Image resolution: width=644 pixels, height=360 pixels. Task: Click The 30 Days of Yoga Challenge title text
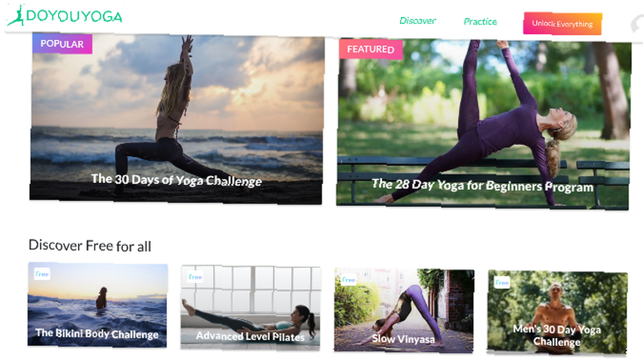[176, 180]
